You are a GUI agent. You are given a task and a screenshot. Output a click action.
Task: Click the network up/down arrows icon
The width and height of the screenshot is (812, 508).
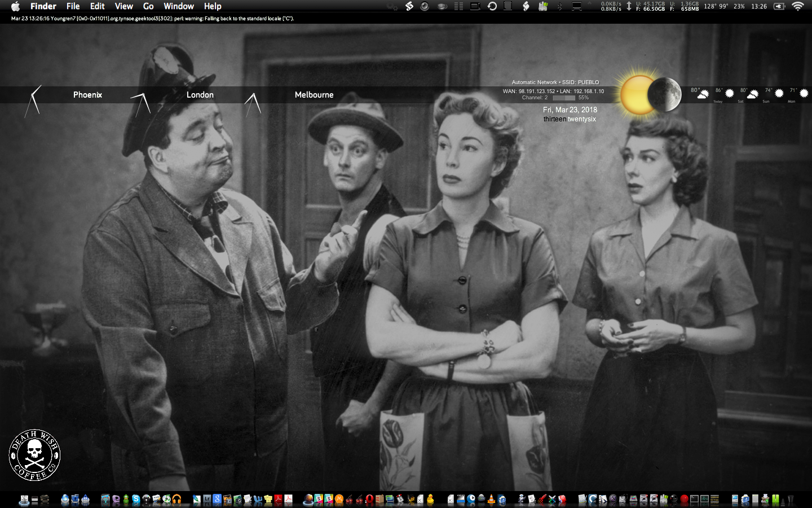coord(629,6)
